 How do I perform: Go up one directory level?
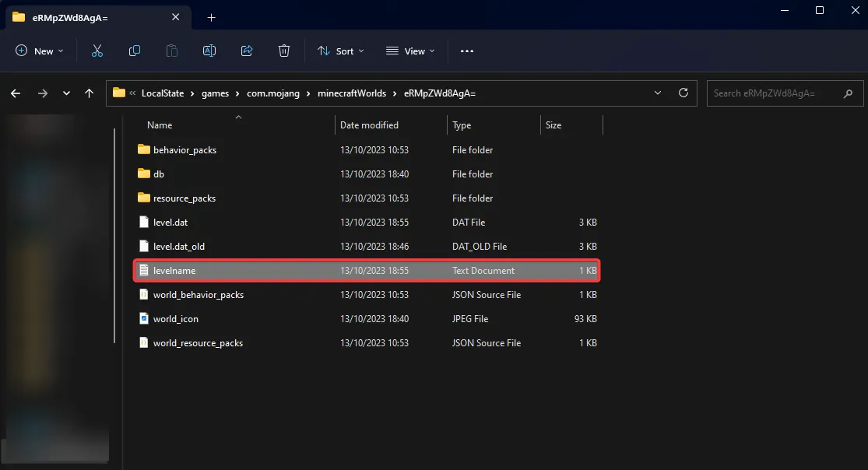coord(89,93)
